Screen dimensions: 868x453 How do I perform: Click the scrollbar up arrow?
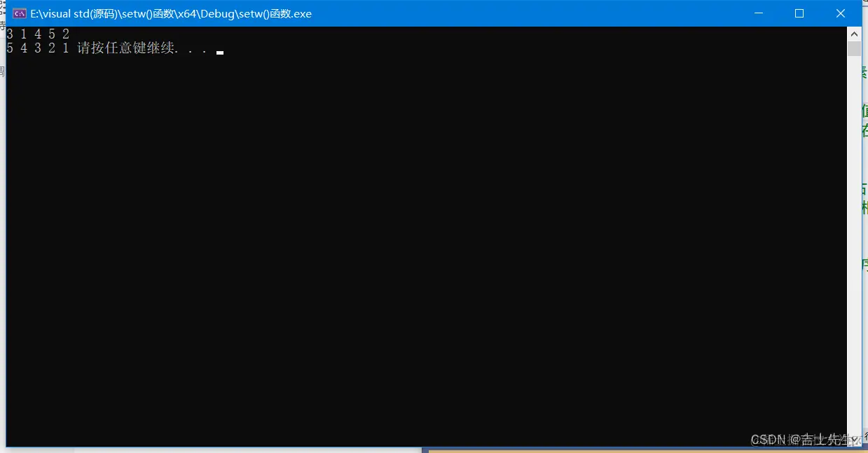(x=854, y=34)
